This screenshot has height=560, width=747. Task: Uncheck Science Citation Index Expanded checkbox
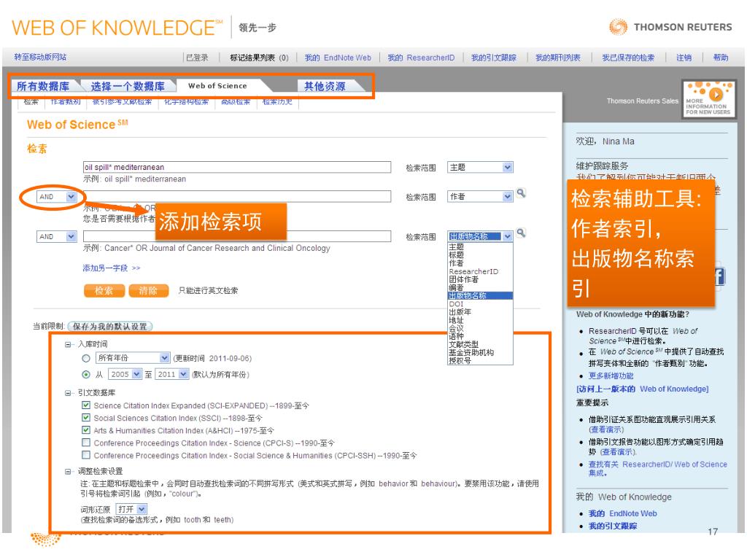click(x=86, y=405)
